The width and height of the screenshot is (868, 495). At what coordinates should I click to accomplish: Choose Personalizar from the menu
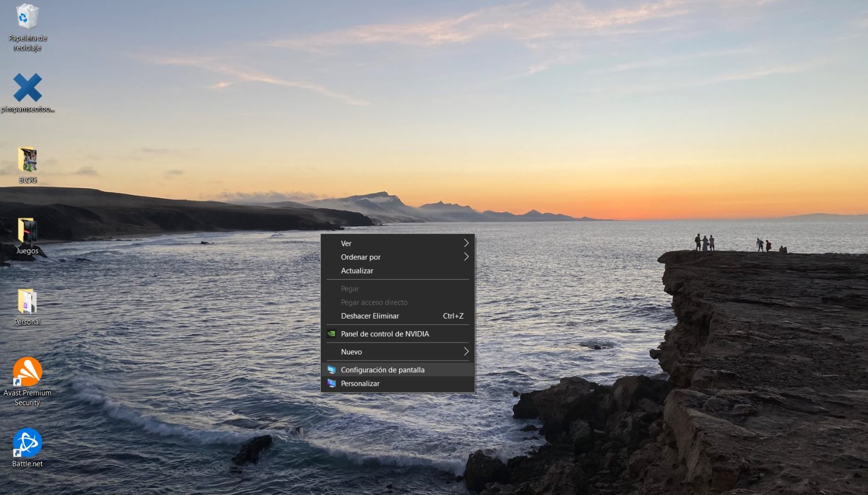point(360,383)
